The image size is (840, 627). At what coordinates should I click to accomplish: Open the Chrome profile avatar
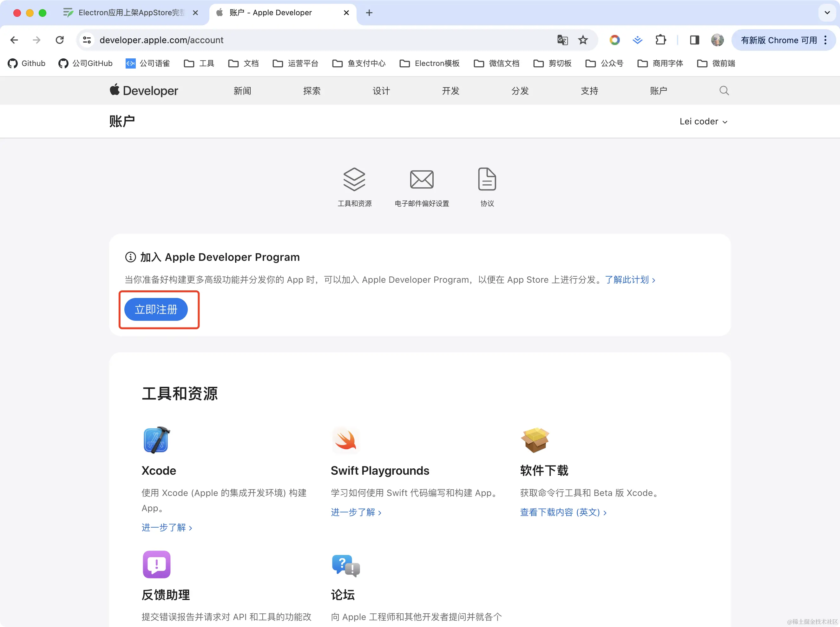(x=717, y=40)
